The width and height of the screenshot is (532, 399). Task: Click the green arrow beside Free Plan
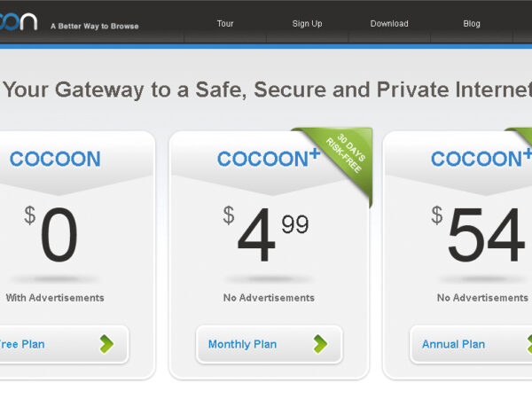tap(106, 344)
